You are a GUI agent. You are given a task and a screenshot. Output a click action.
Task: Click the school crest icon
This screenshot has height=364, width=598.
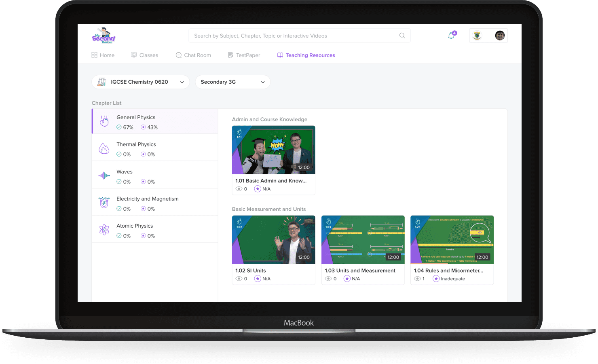pyautogui.click(x=477, y=36)
